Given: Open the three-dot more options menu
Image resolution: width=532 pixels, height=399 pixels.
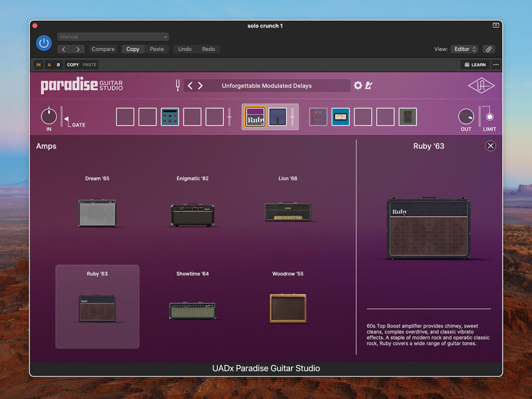Looking at the screenshot, I should coord(496,65).
